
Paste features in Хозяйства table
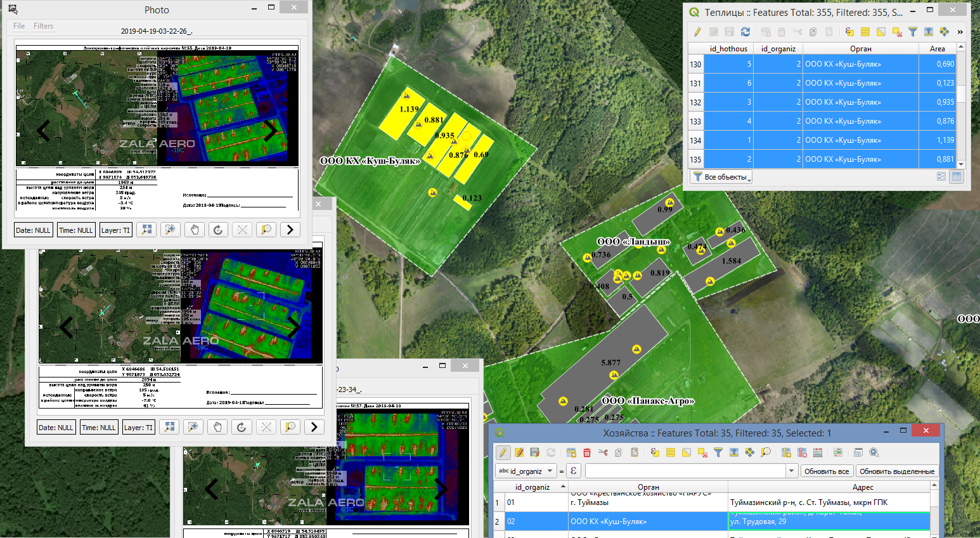coord(634,452)
